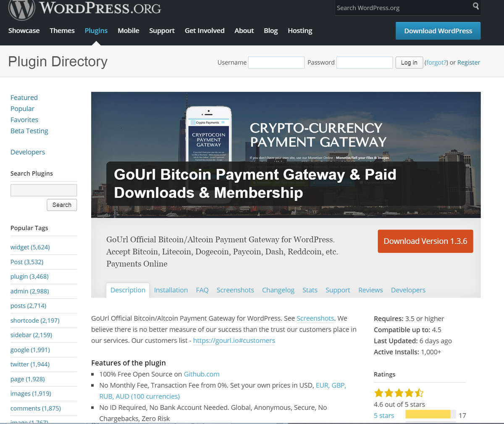Focus the Search WordPress.org field
The width and height of the screenshot is (504, 424).
pyautogui.click(x=403, y=8)
